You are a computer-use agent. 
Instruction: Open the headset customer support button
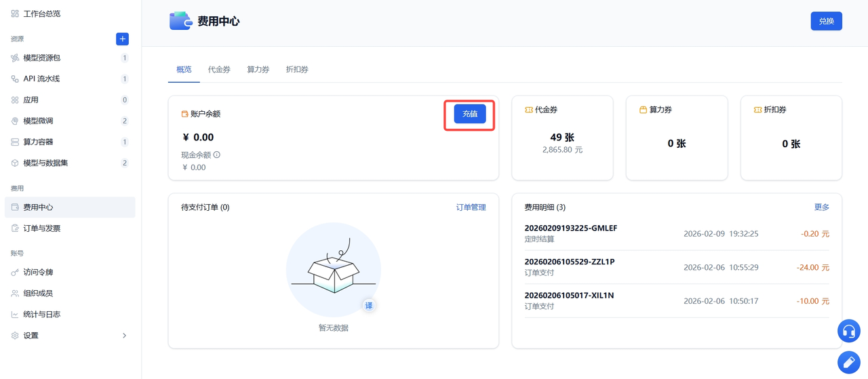coord(849,331)
